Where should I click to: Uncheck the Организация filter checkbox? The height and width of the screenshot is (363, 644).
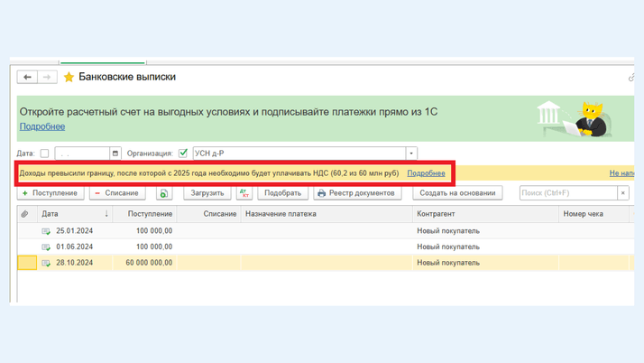click(x=183, y=154)
